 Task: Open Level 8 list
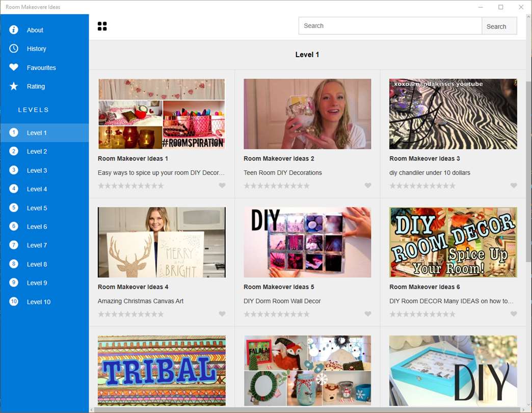44,264
